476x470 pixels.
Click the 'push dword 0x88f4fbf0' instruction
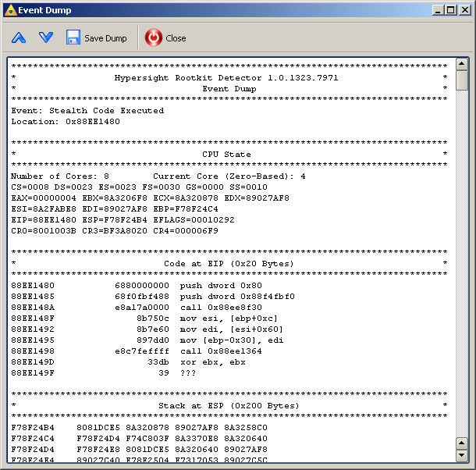[237, 297]
